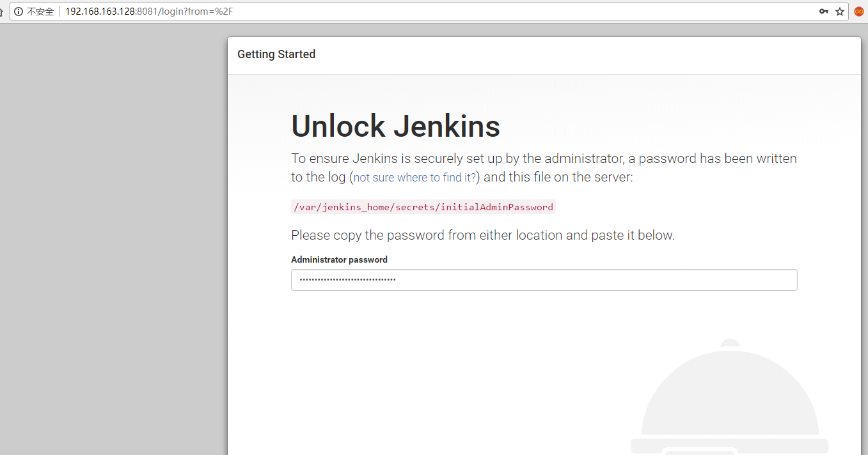This screenshot has width=868, height=455.
Task: Open the saved password key icon
Action: point(824,12)
